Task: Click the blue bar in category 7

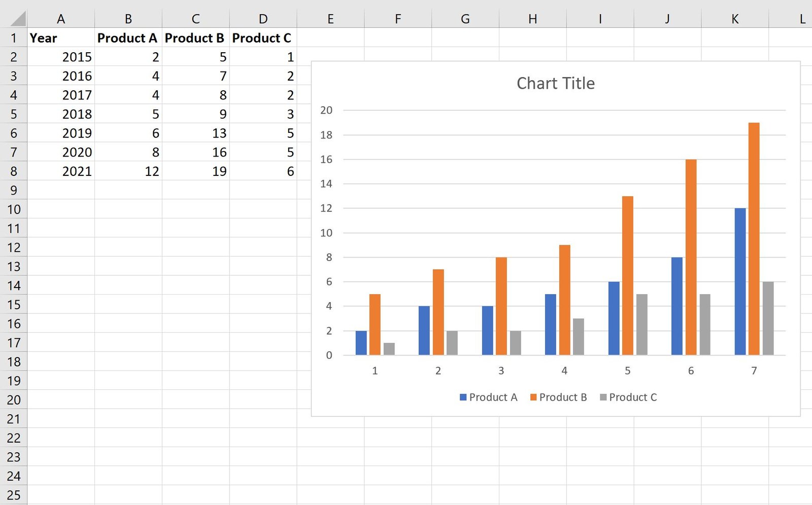Action: point(740,281)
